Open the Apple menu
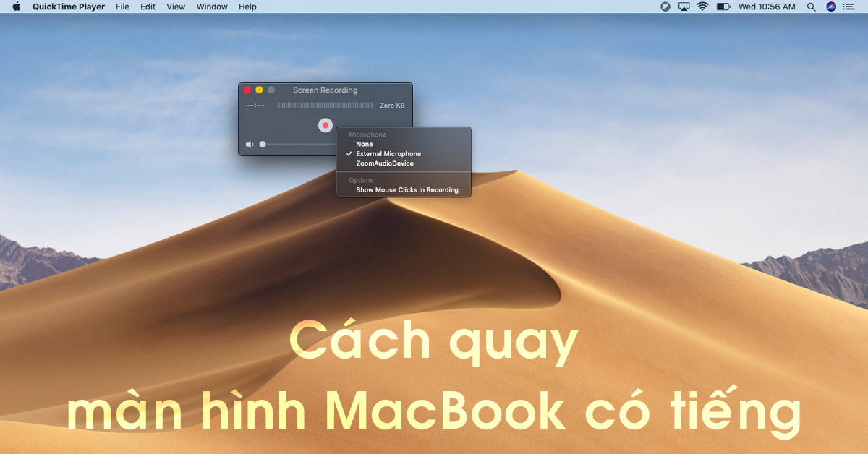Image resolution: width=868 pixels, height=454 pixels. 17,7
